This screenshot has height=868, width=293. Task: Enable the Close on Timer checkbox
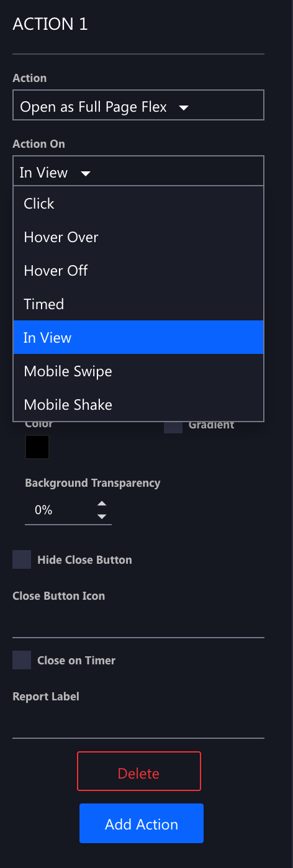[22, 660]
